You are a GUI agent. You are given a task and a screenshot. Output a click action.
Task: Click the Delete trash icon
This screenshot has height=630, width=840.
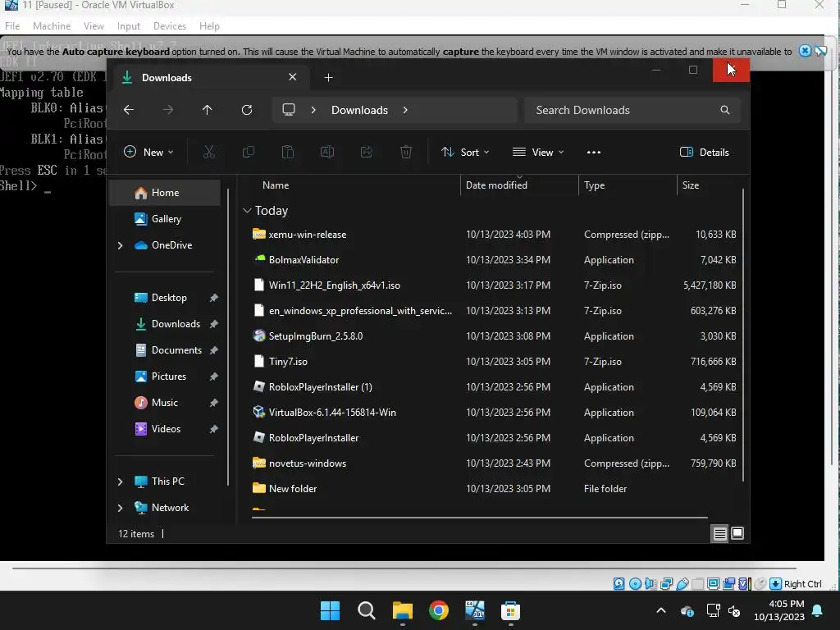(x=406, y=152)
